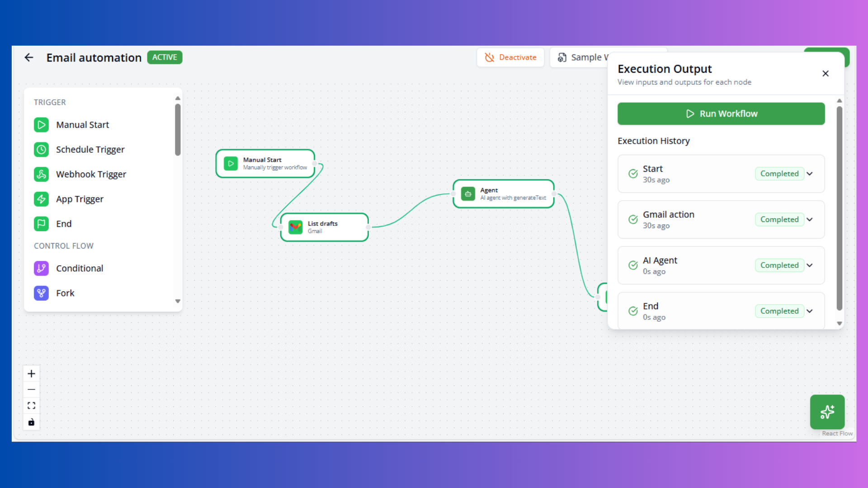Expand the Start execution details
This screenshot has width=868, height=488.
click(809, 174)
